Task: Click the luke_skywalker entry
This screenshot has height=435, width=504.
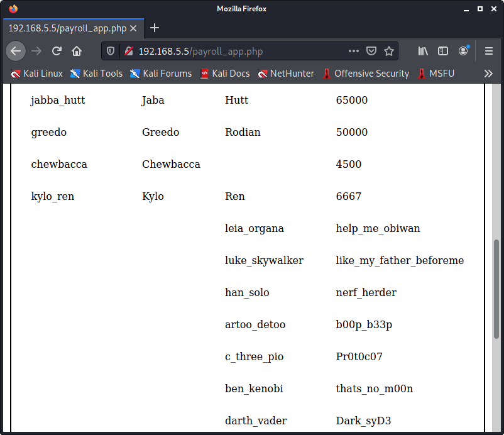Action: pyautogui.click(x=264, y=261)
